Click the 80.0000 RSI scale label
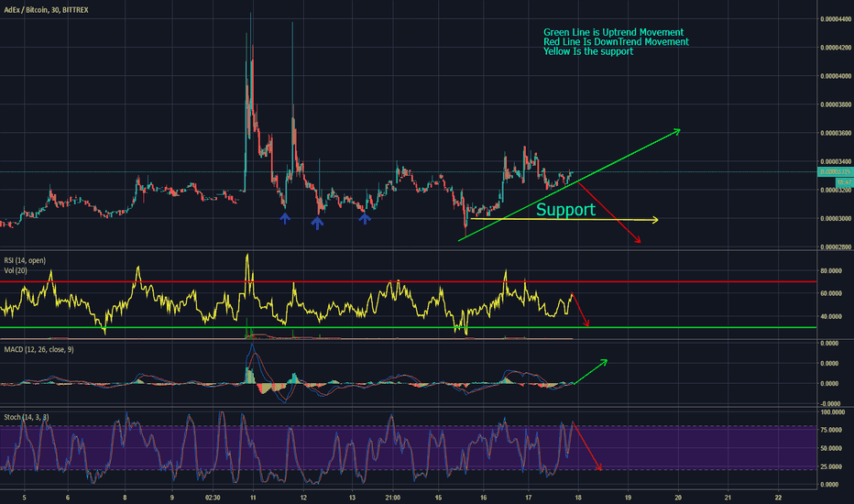 click(x=830, y=270)
